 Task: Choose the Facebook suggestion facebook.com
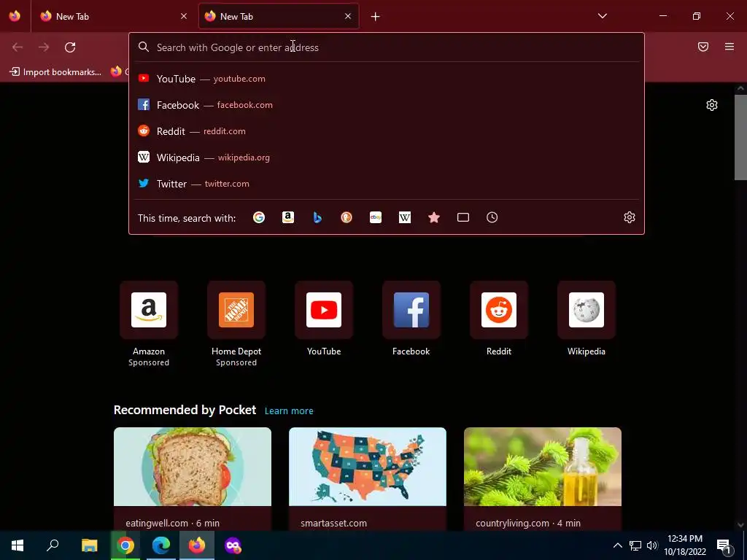387,105
